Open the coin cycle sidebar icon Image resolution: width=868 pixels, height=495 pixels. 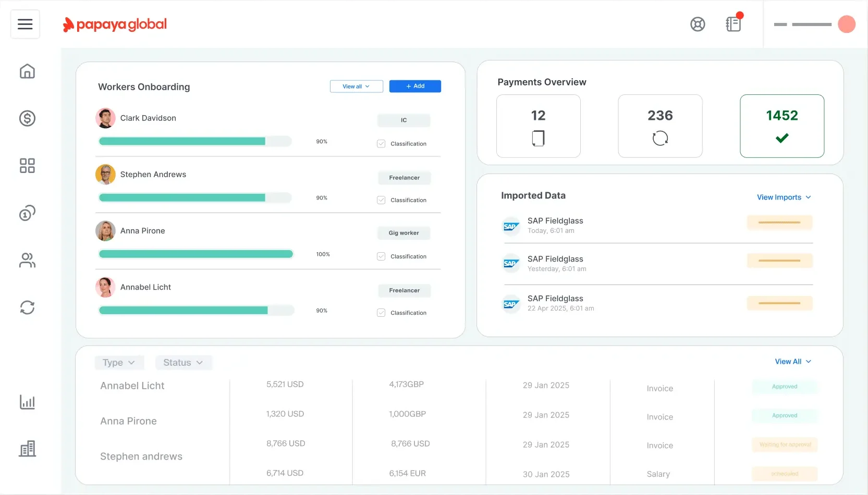(27, 213)
